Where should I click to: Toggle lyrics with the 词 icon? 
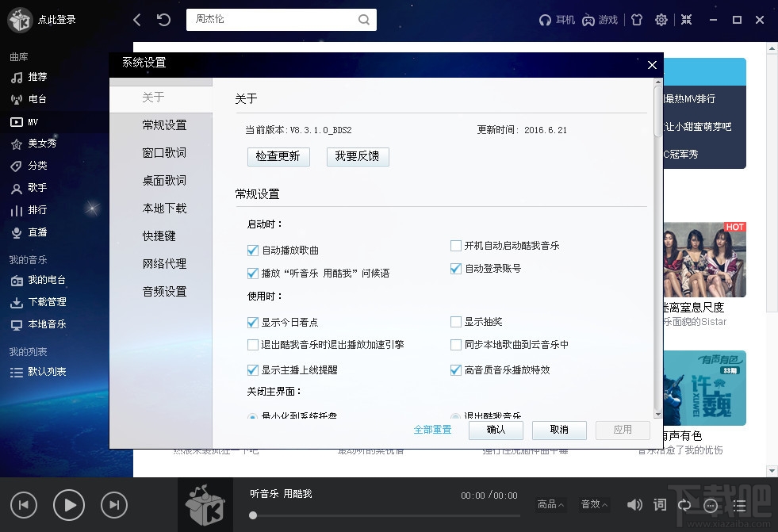660,505
